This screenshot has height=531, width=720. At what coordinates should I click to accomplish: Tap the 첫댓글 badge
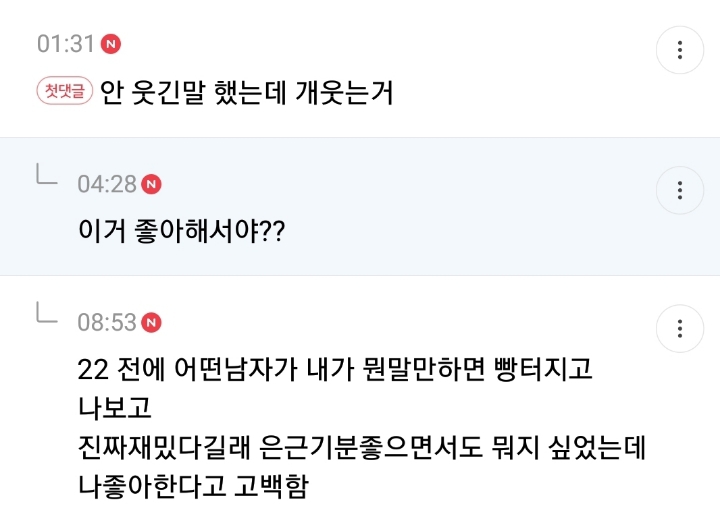pyautogui.click(x=65, y=92)
